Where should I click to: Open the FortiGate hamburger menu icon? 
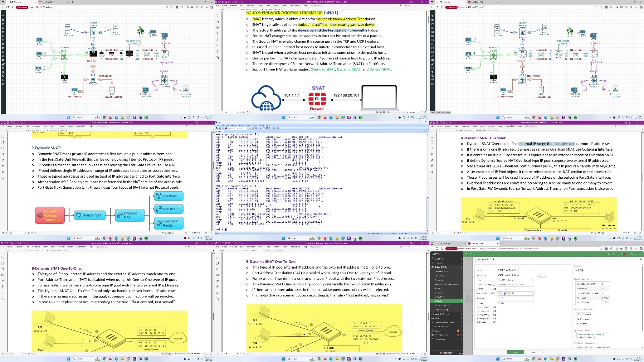[x=466, y=254]
